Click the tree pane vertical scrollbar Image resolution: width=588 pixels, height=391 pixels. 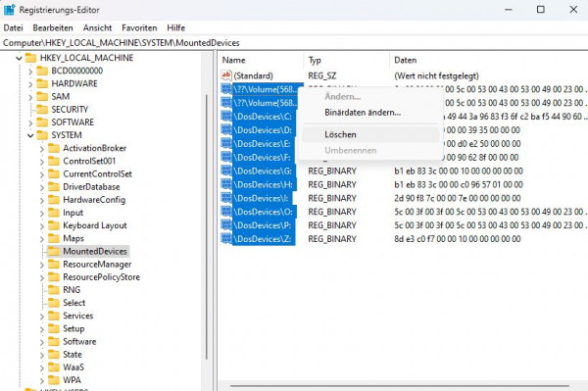click(x=207, y=226)
